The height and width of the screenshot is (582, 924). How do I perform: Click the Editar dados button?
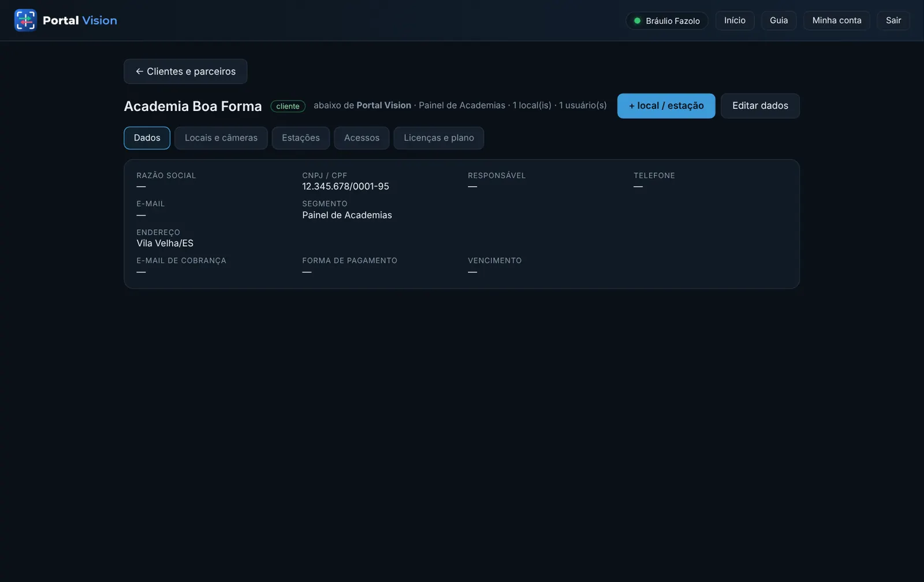click(760, 106)
